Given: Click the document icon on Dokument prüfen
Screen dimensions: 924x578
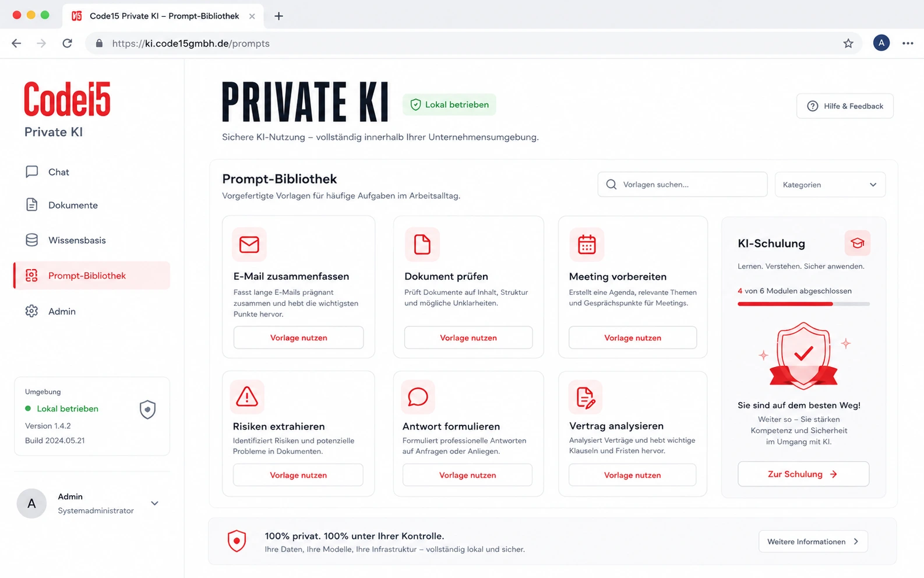Looking at the screenshot, I should pyautogui.click(x=422, y=244).
